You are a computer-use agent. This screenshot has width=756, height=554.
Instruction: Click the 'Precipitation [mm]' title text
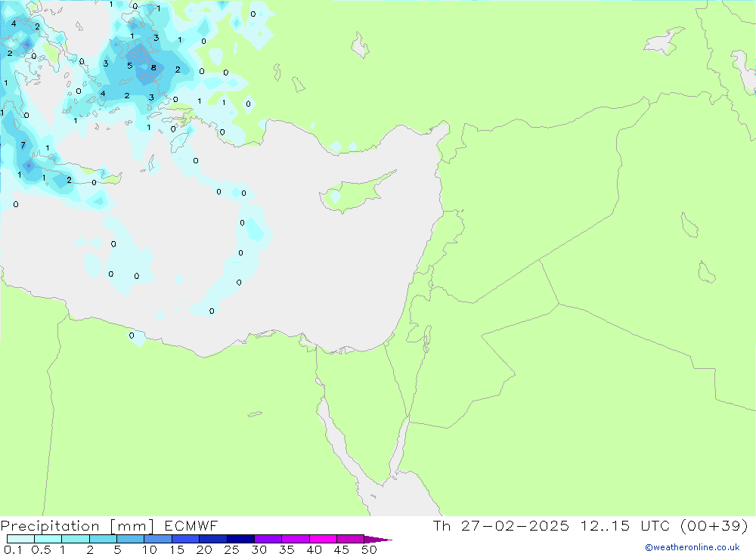click(77, 526)
